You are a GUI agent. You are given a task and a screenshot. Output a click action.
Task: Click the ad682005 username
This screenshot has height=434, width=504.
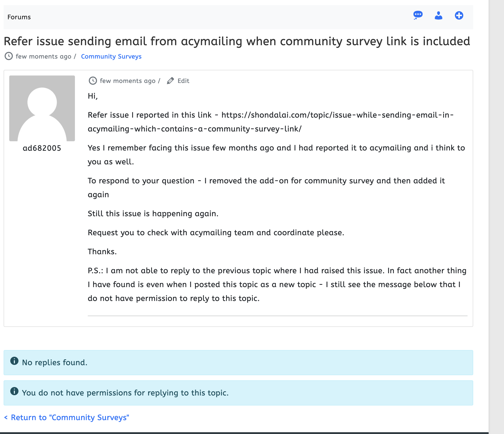coord(42,148)
